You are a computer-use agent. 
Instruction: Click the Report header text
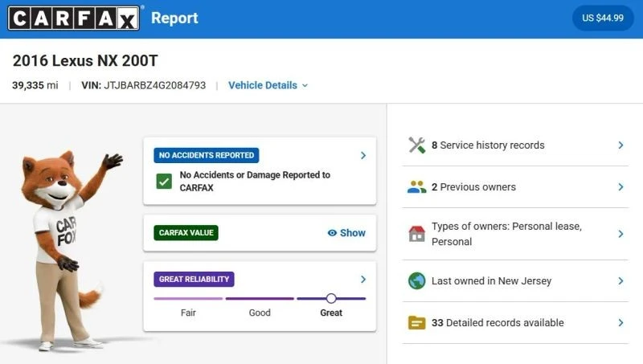pyautogui.click(x=174, y=18)
